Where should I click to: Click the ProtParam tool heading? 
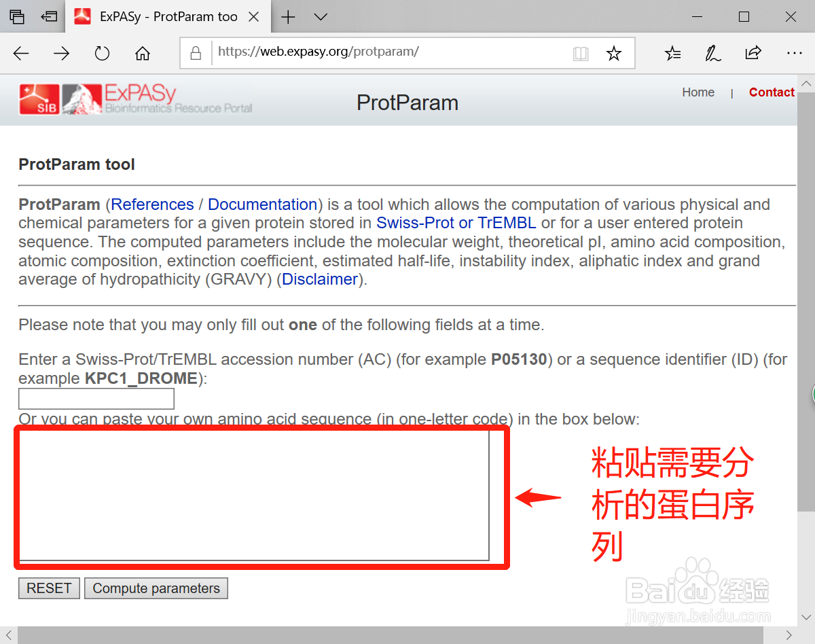[77, 164]
